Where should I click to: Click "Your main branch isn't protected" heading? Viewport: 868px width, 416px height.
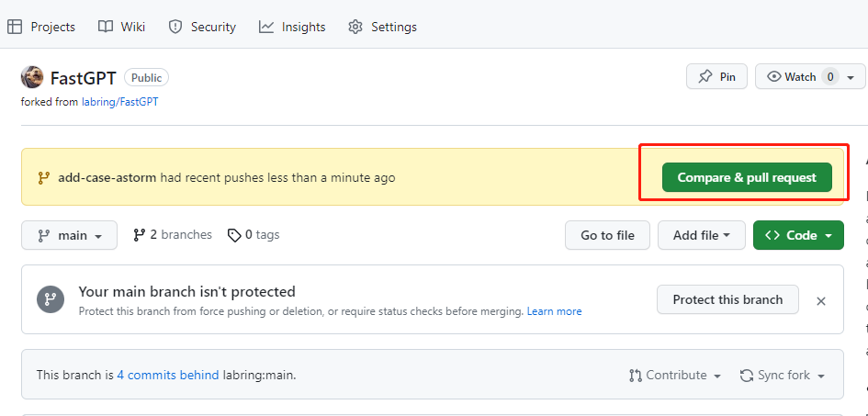pos(186,291)
